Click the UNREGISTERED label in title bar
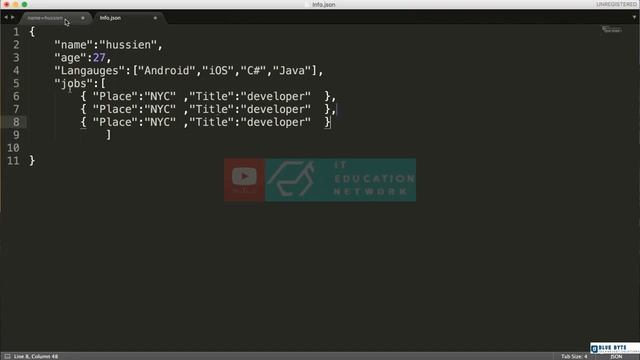640x360 pixels. tap(616, 4)
